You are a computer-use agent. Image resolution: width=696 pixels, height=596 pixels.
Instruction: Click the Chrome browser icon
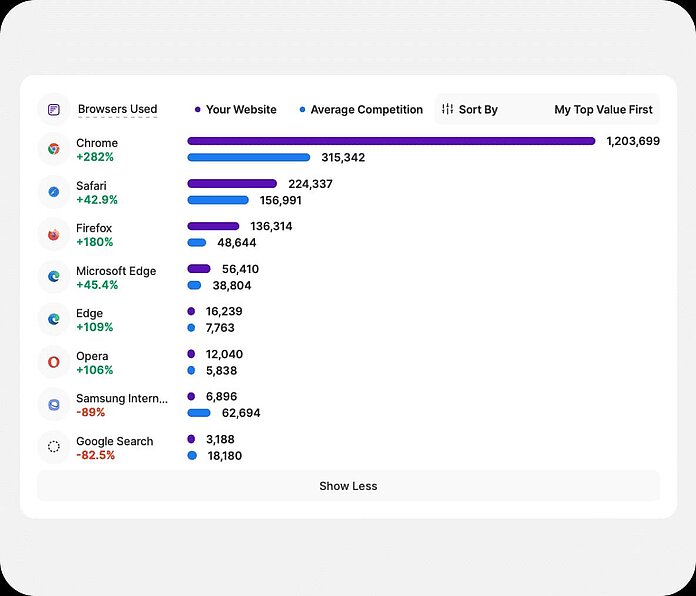(54, 149)
